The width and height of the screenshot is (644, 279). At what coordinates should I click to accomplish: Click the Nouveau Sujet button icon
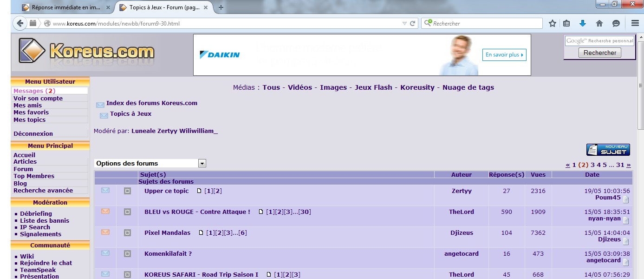click(x=608, y=150)
